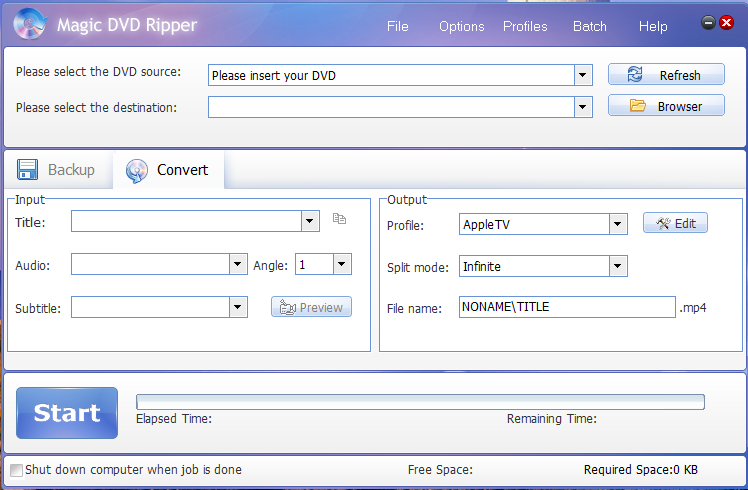This screenshot has height=490, width=748.
Task: Open the Split mode dropdown
Action: 618,266
